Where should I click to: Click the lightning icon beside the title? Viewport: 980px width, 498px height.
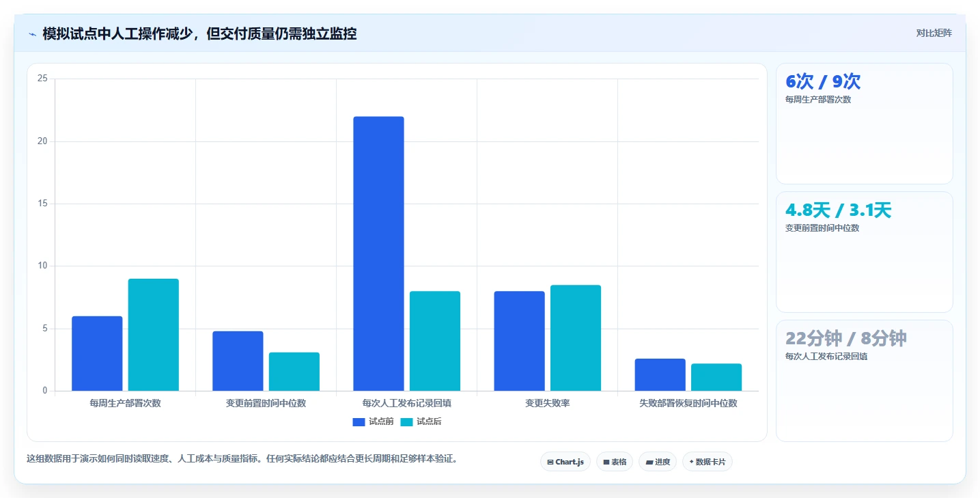(x=32, y=34)
